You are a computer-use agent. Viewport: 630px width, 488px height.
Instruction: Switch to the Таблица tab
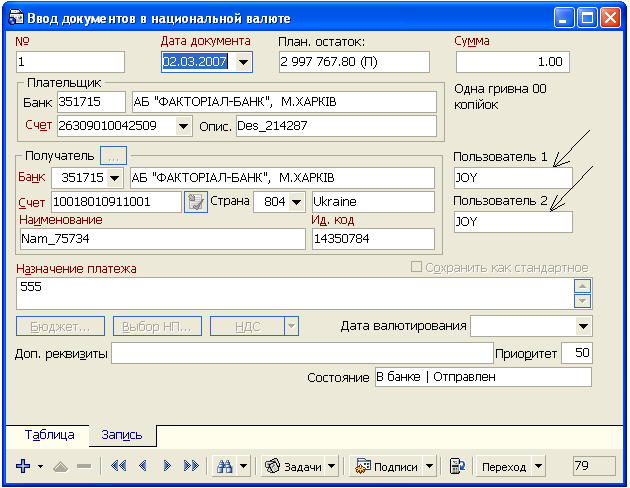pyautogui.click(x=49, y=435)
